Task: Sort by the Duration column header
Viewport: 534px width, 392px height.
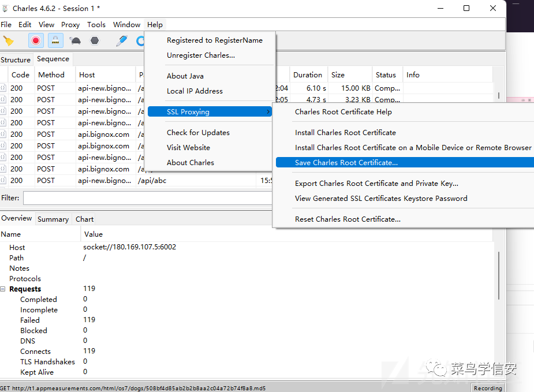Action: [x=307, y=74]
